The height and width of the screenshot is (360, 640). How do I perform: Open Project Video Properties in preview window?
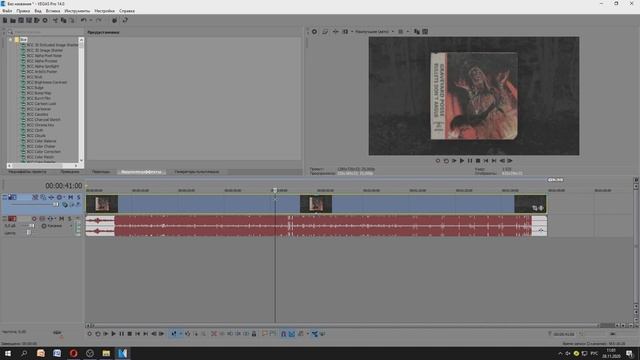[x=314, y=31]
